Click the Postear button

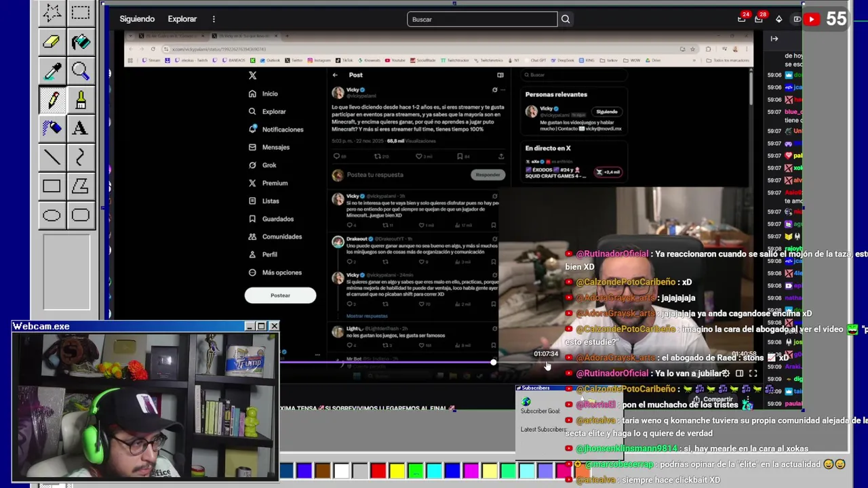click(280, 295)
